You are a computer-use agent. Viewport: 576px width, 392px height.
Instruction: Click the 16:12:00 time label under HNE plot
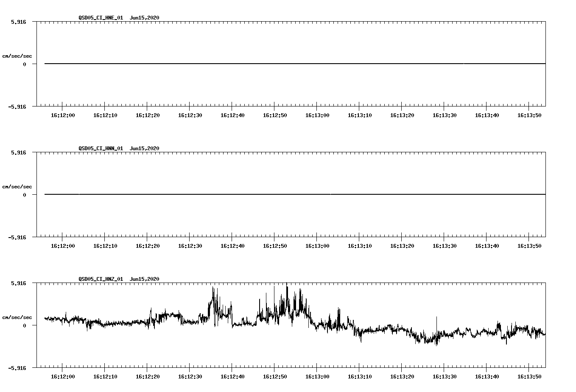click(63, 115)
